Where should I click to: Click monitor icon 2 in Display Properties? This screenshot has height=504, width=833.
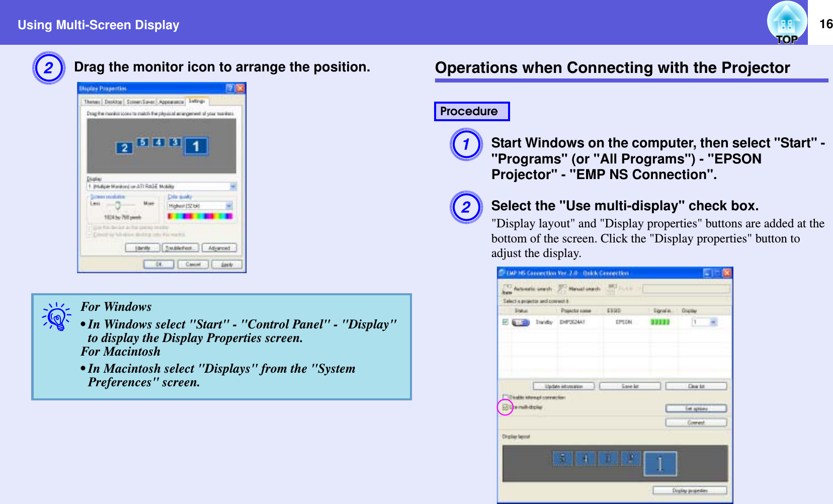tap(124, 148)
